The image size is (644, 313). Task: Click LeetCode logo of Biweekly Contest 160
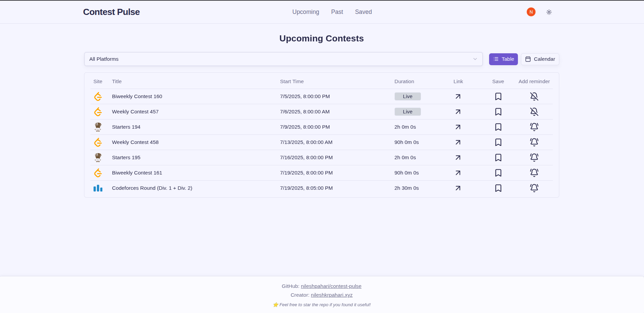(98, 96)
